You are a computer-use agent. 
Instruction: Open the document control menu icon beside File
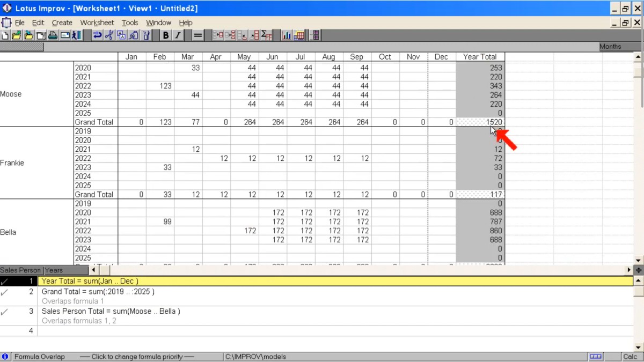(x=6, y=23)
